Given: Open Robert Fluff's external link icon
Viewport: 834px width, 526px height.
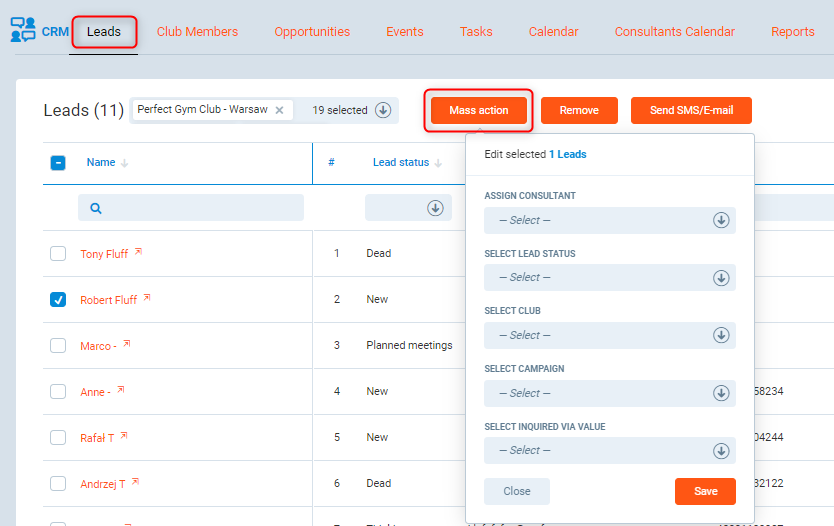Looking at the screenshot, I should tap(147, 299).
